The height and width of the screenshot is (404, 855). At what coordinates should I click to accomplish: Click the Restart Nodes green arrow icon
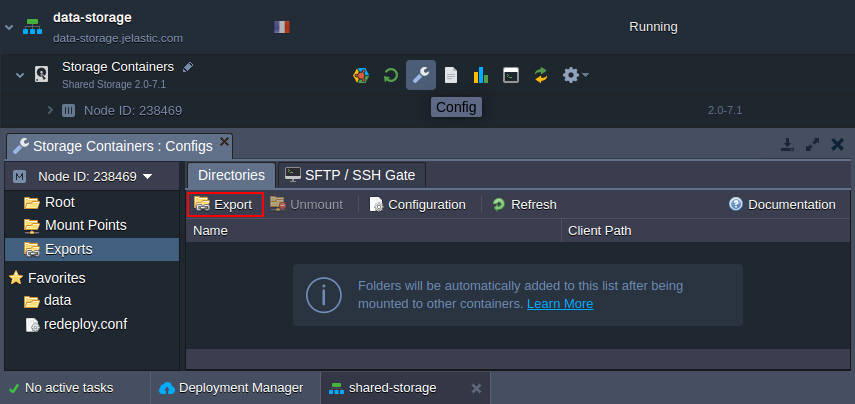[x=390, y=75]
